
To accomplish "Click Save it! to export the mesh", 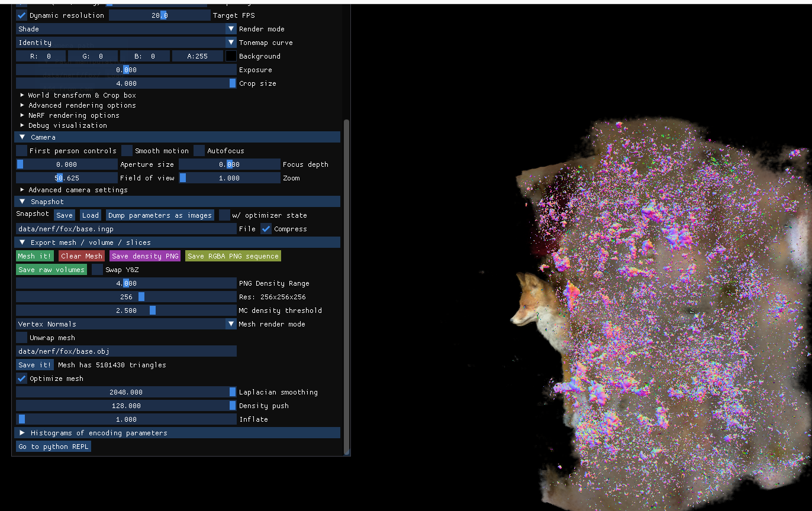I will pos(34,364).
